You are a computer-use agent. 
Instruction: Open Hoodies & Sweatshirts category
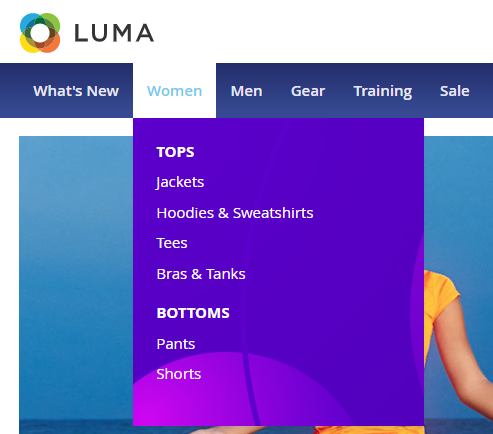tap(235, 213)
